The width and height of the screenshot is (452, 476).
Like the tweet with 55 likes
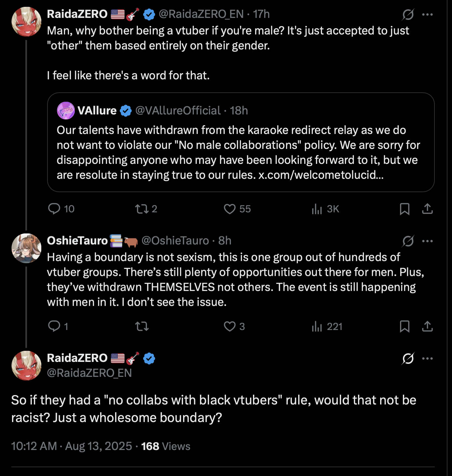point(230,209)
